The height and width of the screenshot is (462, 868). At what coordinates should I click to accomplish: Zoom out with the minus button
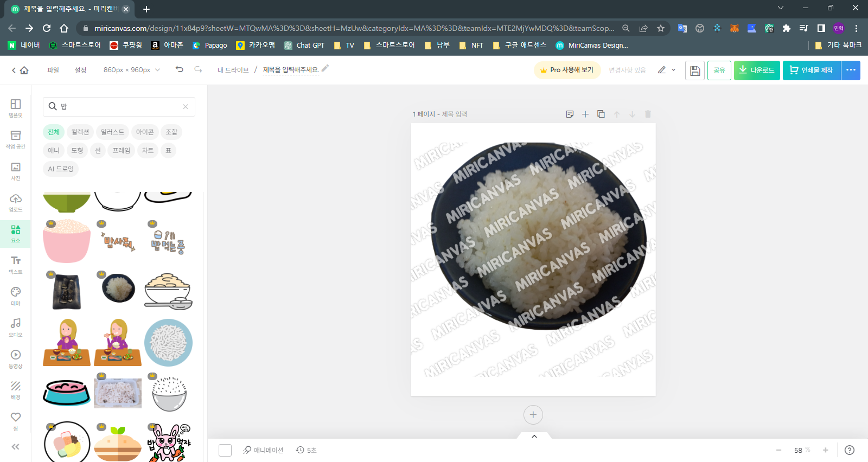[778, 450]
